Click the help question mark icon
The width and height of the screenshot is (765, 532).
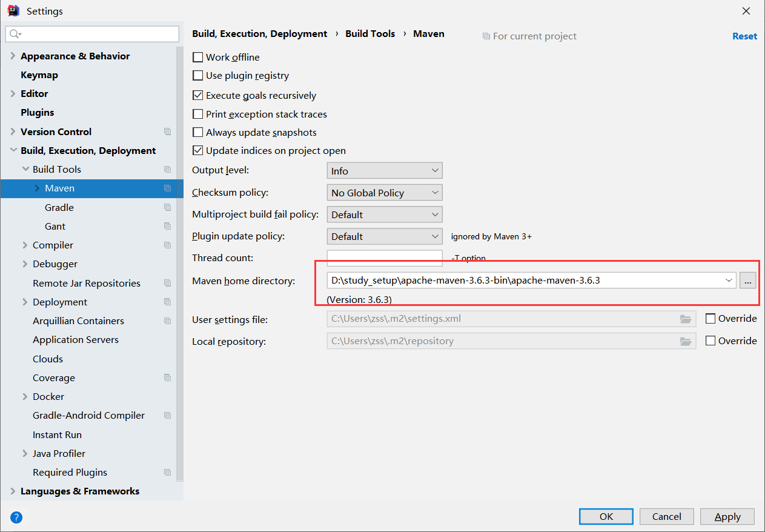pyautogui.click(x=16, y=517)
